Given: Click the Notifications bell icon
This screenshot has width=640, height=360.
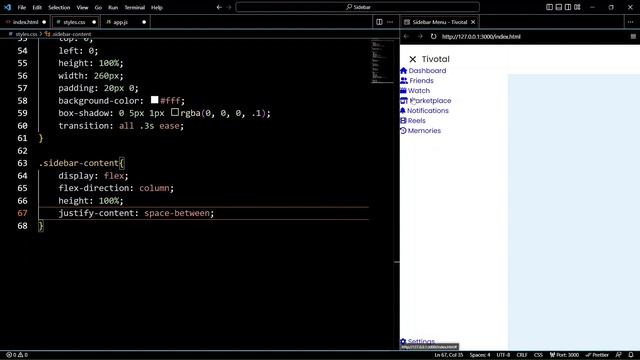Looking at the screenshot, I should pos(403,111).
